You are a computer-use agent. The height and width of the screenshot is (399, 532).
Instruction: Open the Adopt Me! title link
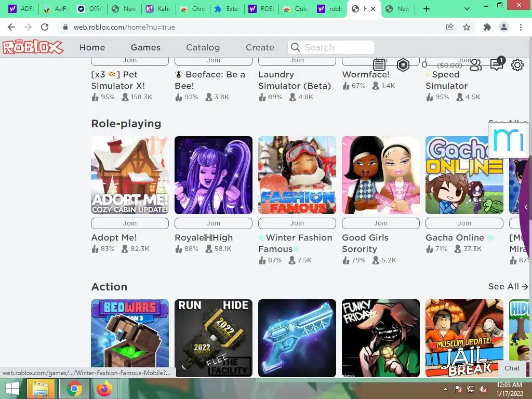point(114,237)
